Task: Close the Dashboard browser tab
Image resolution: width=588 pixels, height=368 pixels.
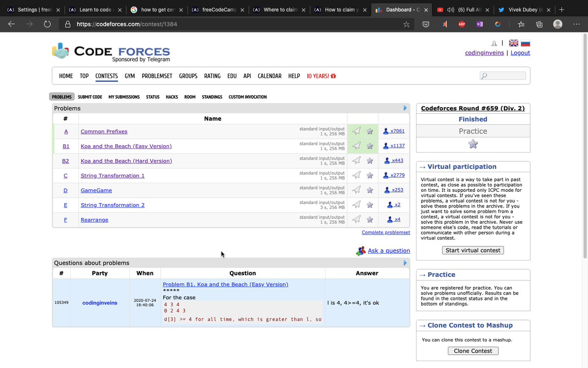Action: 426,10
